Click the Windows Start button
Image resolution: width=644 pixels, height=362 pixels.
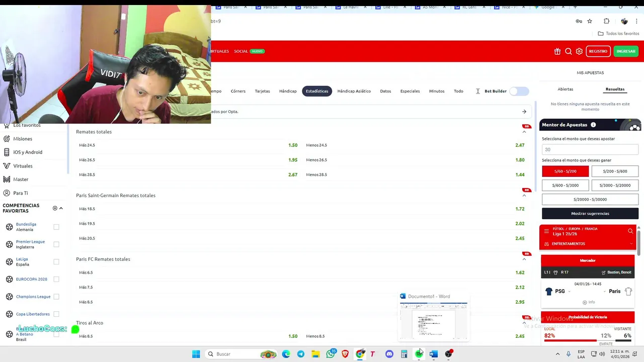point(196,354)
